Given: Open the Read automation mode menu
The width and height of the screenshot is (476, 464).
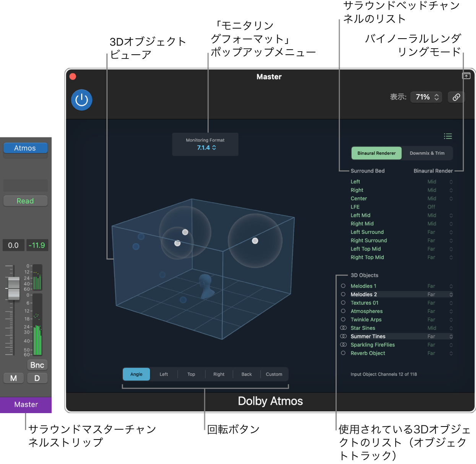Looking at the screenshot, I should click(25, 201).
